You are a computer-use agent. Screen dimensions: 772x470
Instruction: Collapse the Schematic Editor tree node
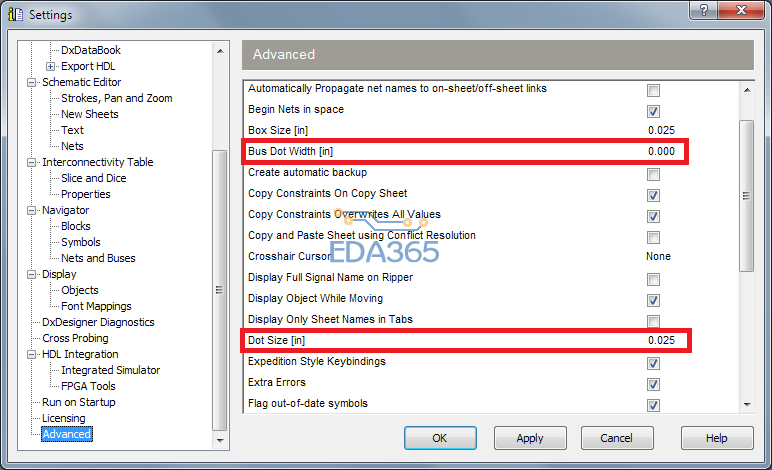[32, 82]
